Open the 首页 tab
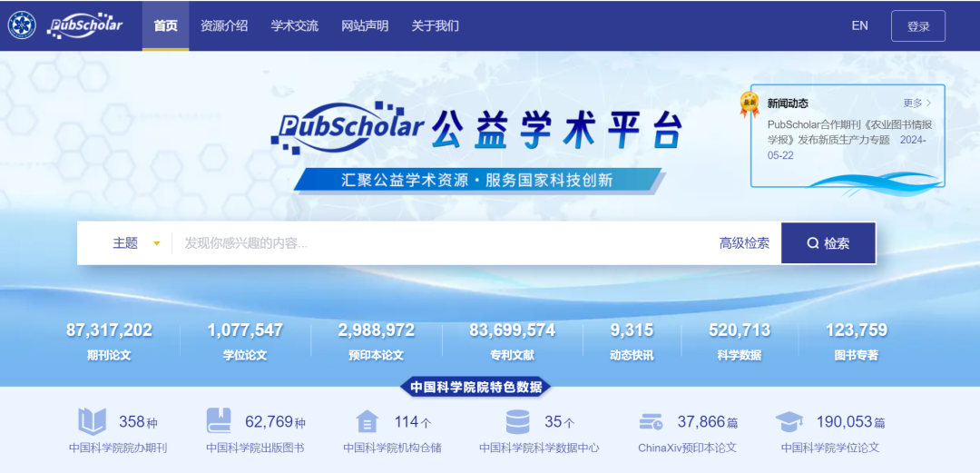980x473 pixels. tap(166, 25)
